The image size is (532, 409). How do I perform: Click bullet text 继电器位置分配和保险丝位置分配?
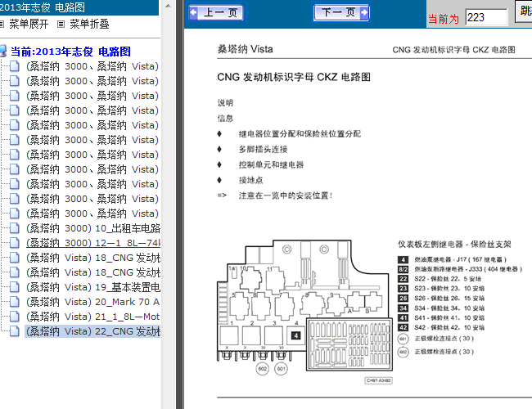(x=300, y=134)
